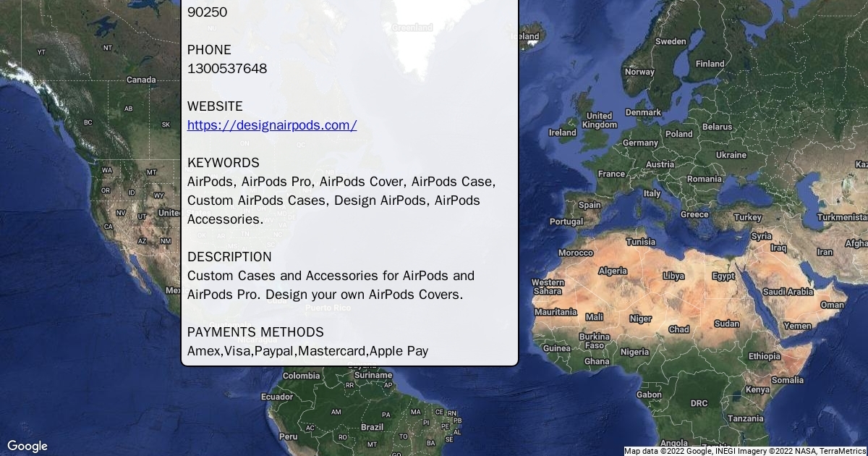Click the Angola label on the map
Screen dimensions: 868x456
click(674, 443)
